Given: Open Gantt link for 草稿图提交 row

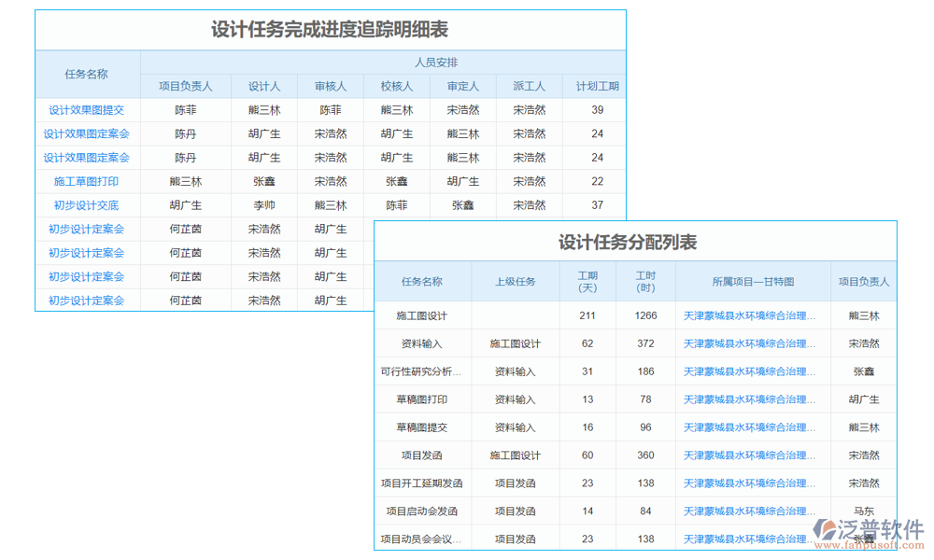Looking at the screenshot, I should 753,427.
